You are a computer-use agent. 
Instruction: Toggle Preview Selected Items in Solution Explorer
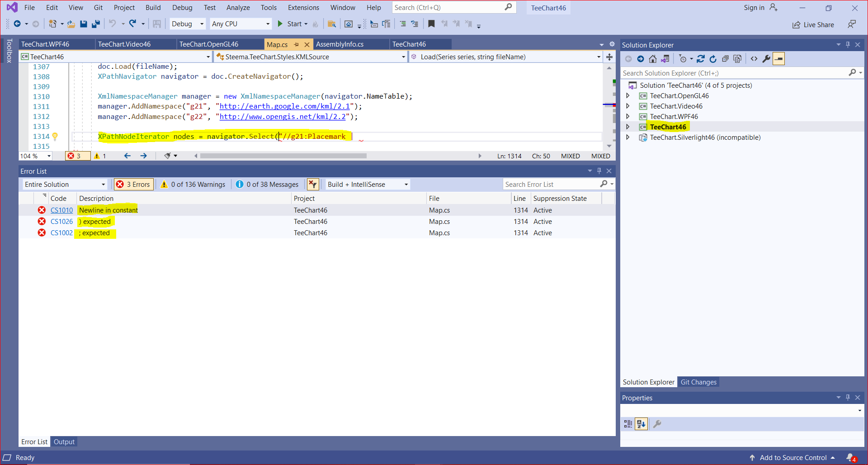click(x=779, y=59)
